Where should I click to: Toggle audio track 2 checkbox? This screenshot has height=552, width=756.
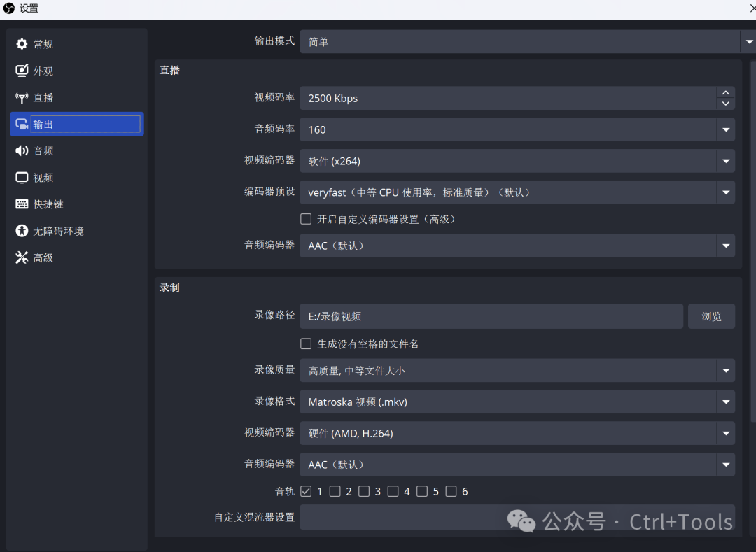(335, 491)
